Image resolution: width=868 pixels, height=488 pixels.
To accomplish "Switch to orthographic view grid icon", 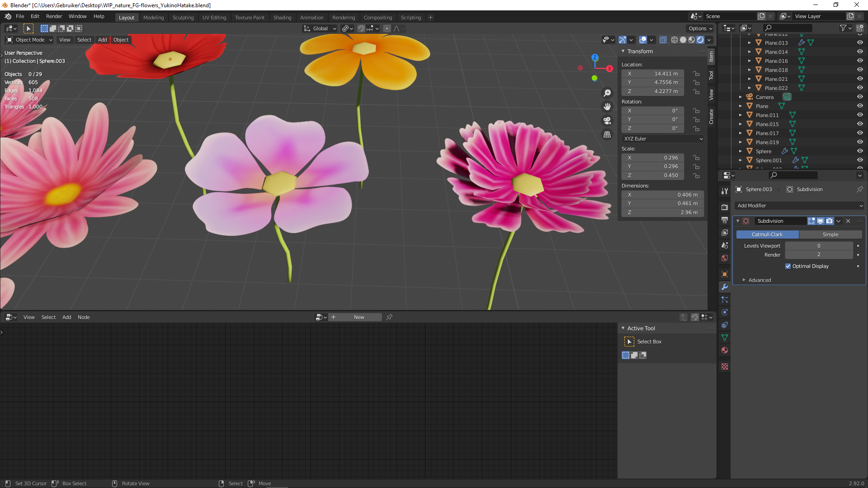I will coord(607,135).
